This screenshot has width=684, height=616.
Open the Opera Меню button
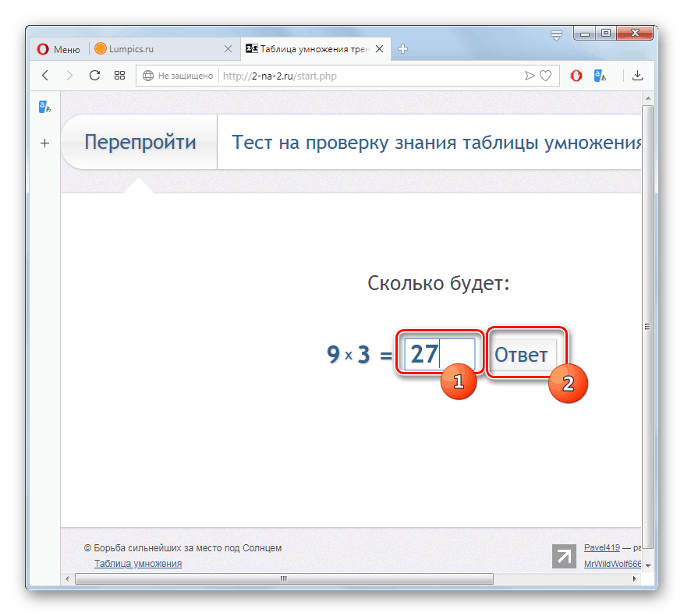click(x=58, y=49)
